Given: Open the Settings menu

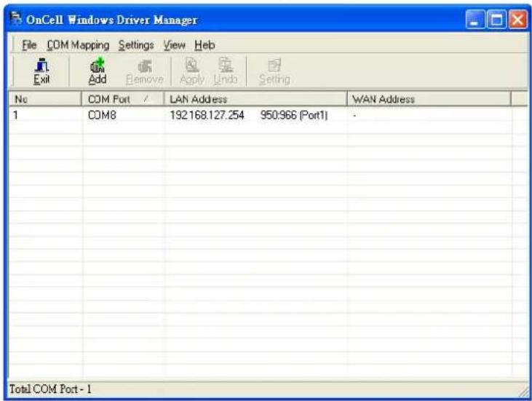Looking at the screenshot, I should [x=136, y=45].
